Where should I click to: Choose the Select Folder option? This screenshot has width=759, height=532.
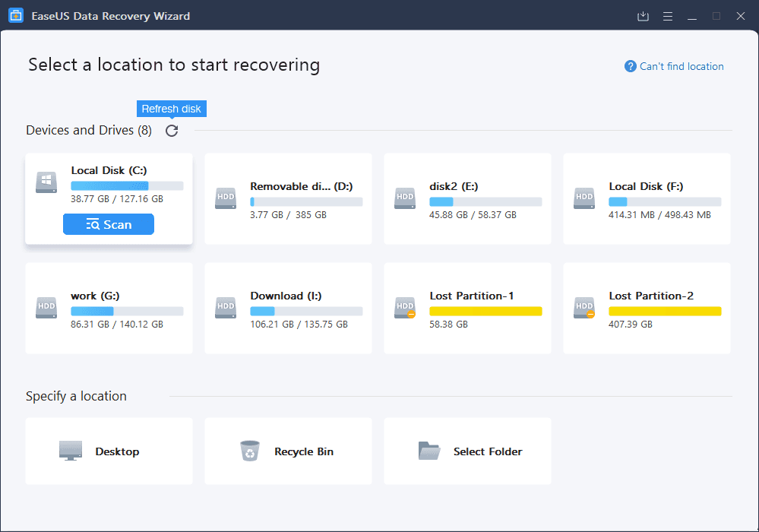click(x=467, y=451)
